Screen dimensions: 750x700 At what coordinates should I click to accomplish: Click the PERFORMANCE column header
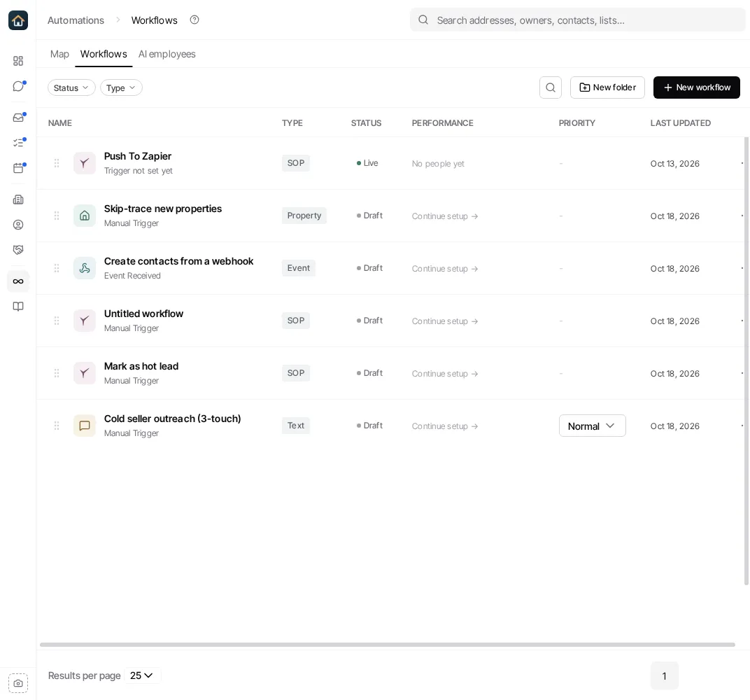(442, 123)
